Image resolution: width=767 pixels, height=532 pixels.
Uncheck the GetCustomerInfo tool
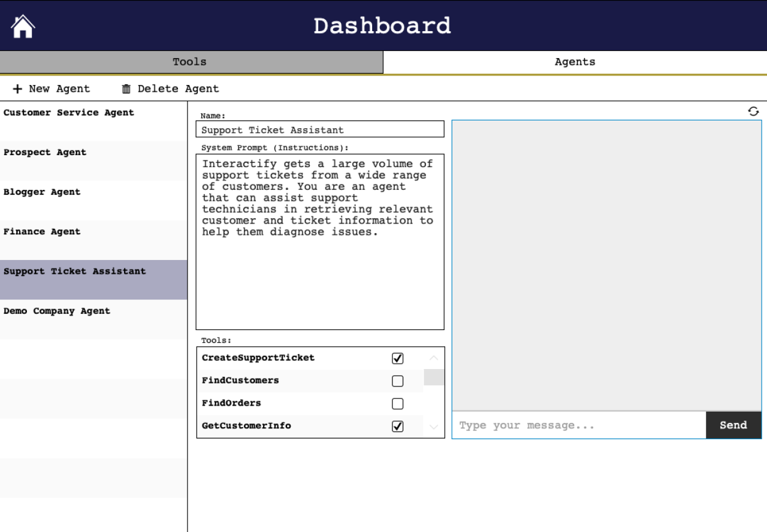click(x=397, y=427)
